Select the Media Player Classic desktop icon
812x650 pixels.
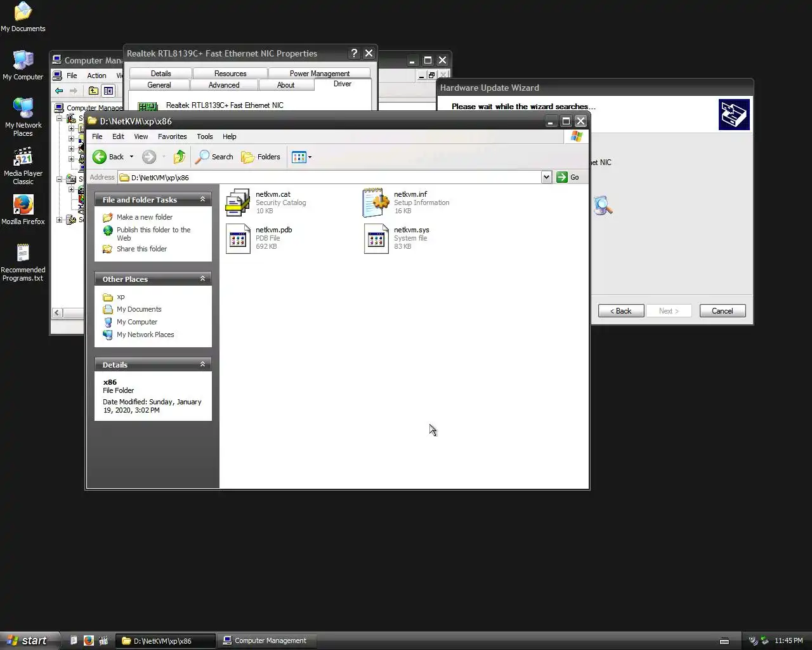(x=23, y=166)
